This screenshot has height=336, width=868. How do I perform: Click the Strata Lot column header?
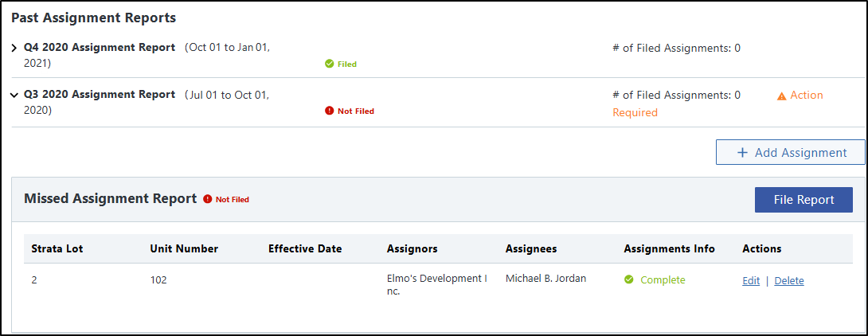click(57, 249)
